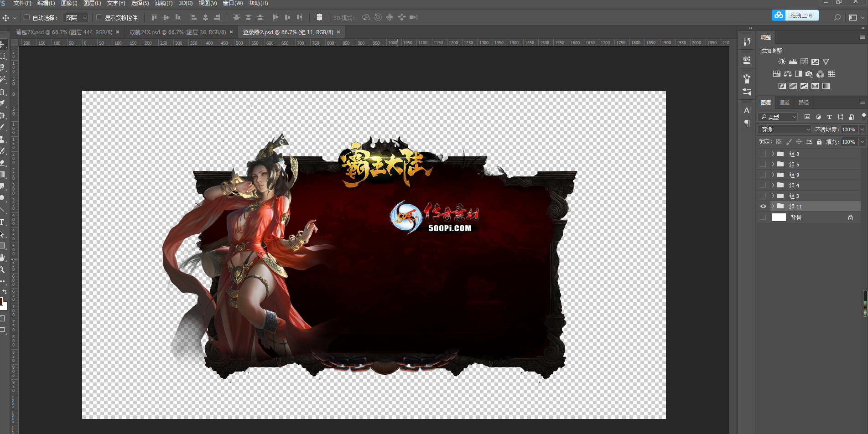This screenshot has height=434, width=868.
Task: Select the Rectangular Marquee tool
Action: [2, 56]
